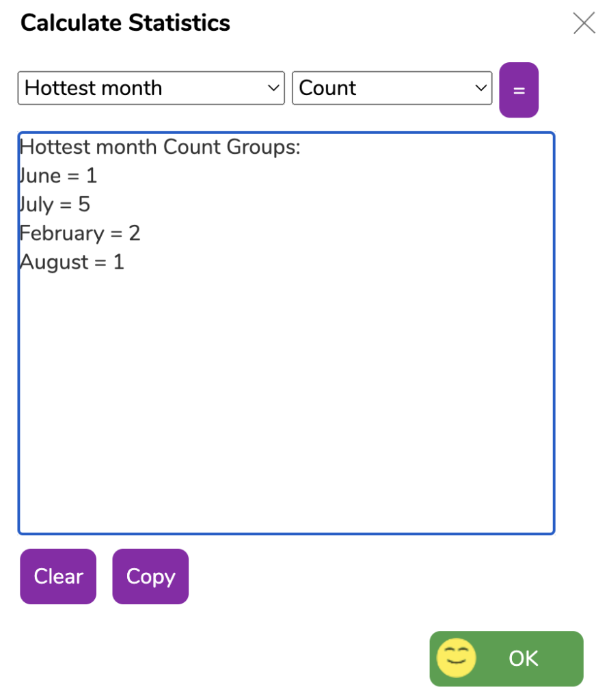
Task: Click the purple equals calculate button
Action: click(x=518, y=90)
